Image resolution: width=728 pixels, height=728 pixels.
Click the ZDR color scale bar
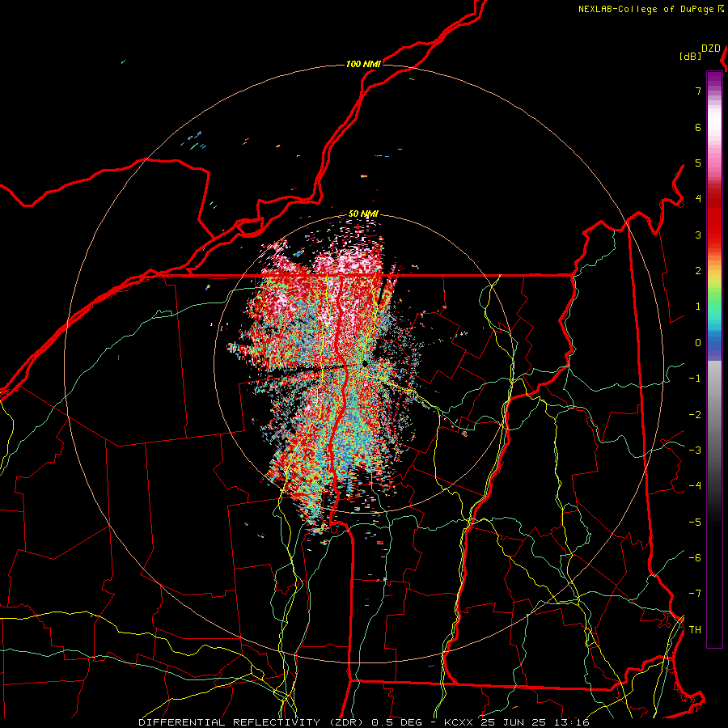click(714, 359)
